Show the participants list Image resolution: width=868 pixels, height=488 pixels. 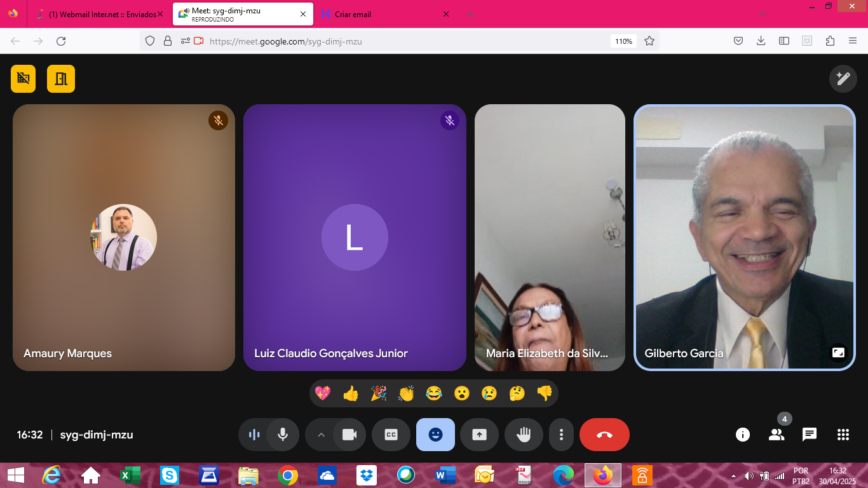tap(776, 435)
